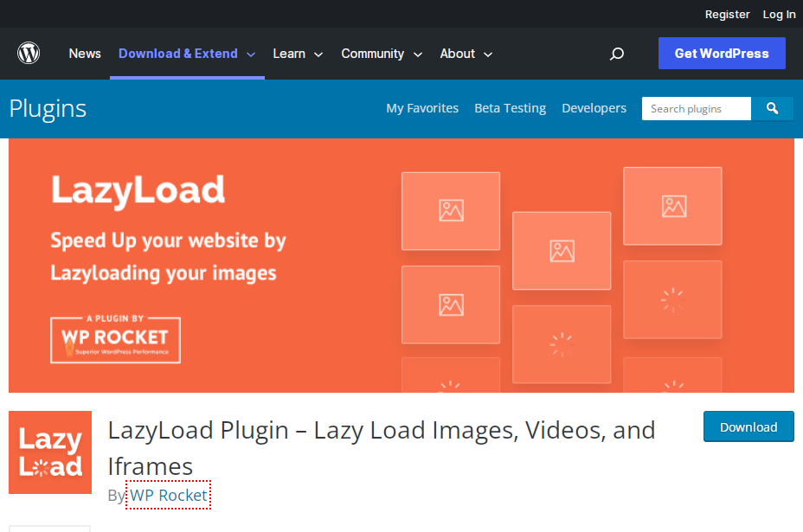Click an orange image placeholder in the banner

coord(450,211)
